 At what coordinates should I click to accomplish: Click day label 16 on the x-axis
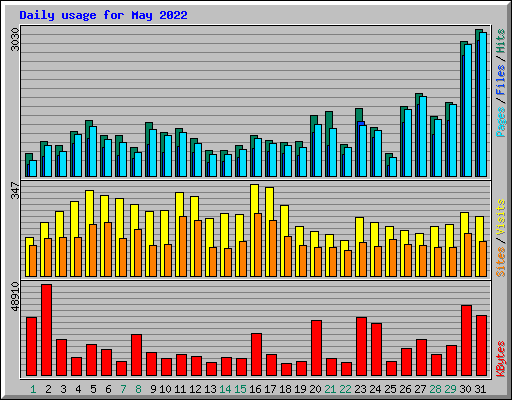[x=255, y=389]
